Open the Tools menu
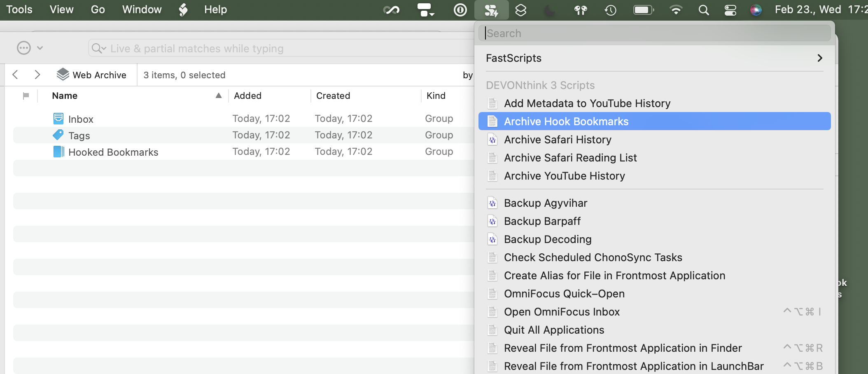 [x=19, y=9]
